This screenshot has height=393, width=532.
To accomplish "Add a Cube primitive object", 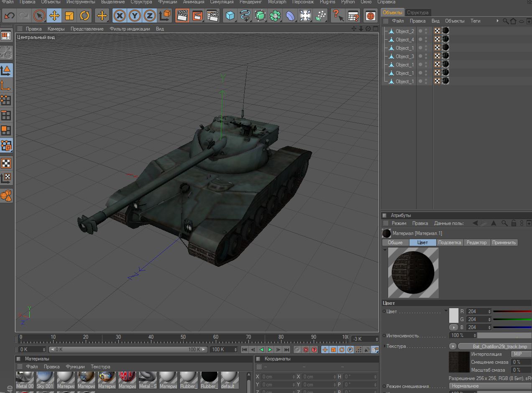I will click(x=230, y=16).
